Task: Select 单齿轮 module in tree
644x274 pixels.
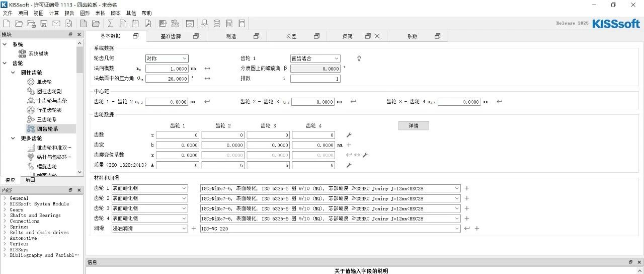Action: 44,82
